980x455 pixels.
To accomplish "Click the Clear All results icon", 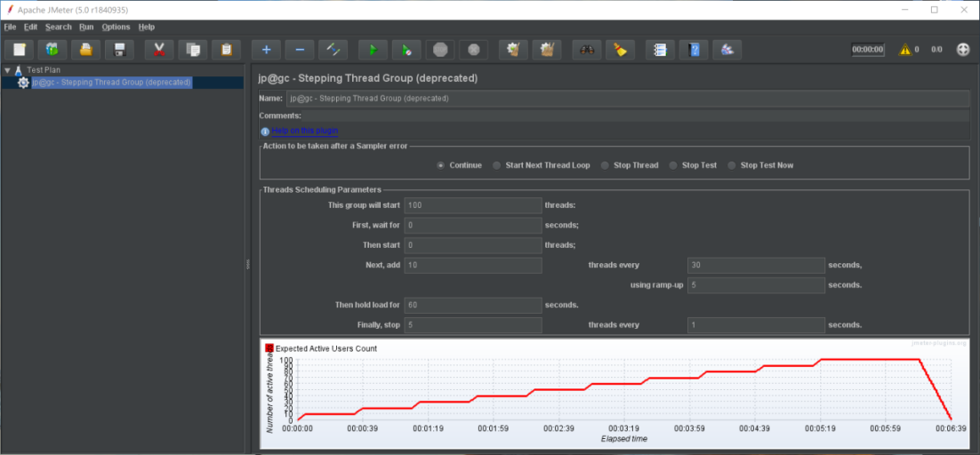I will tap(548, 49).
